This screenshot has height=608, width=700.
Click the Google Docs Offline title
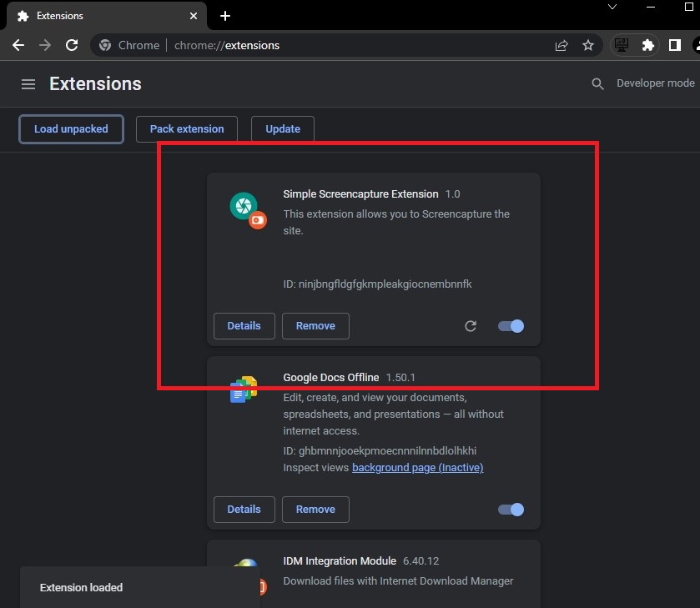coord(330,377)
